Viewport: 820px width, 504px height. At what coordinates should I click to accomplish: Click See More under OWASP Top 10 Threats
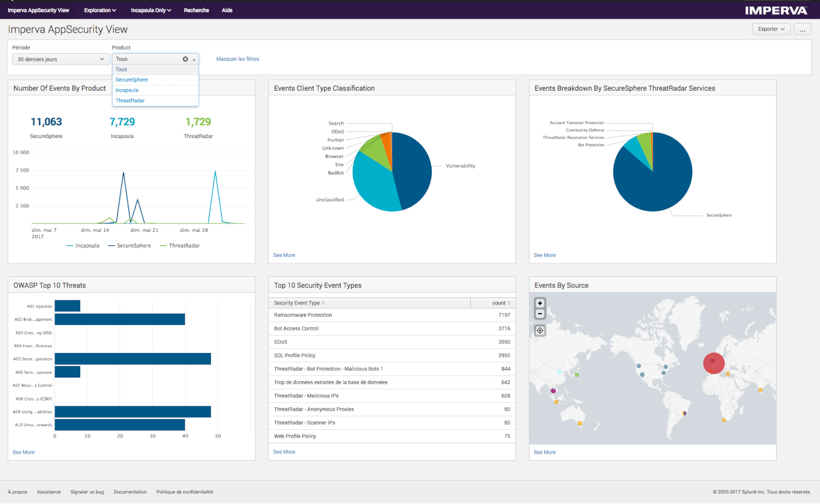point(23,452)
